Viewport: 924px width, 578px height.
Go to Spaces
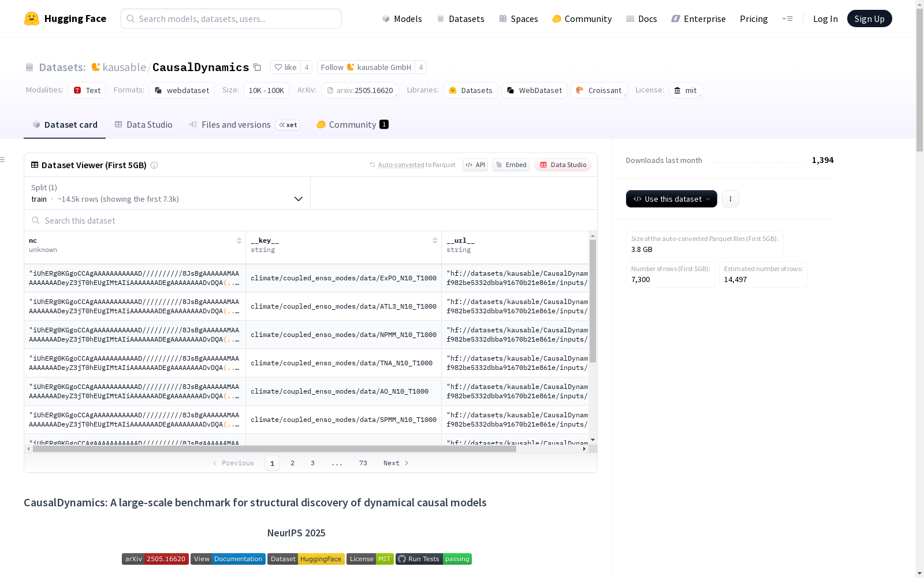point(518,18)
